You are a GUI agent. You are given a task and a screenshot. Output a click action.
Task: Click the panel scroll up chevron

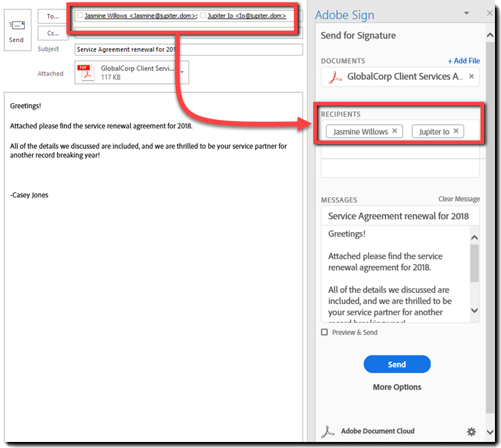(x=490, y=36)
